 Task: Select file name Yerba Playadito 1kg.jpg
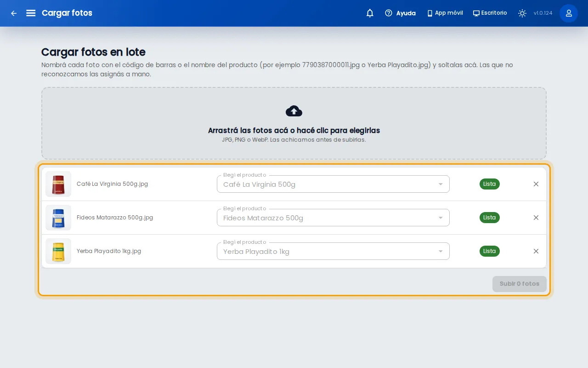109,251
